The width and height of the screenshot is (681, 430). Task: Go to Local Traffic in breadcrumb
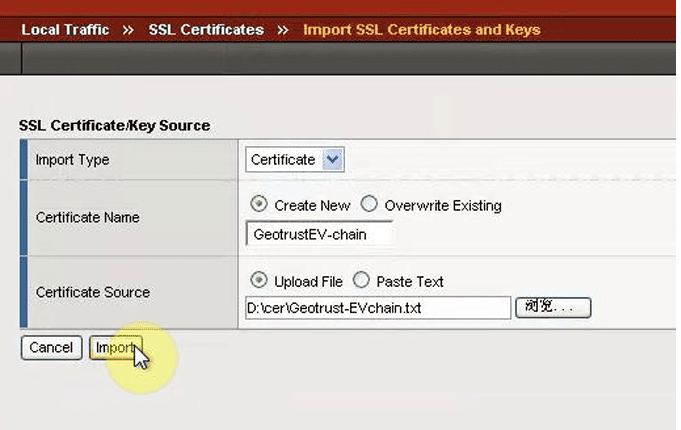64,29
